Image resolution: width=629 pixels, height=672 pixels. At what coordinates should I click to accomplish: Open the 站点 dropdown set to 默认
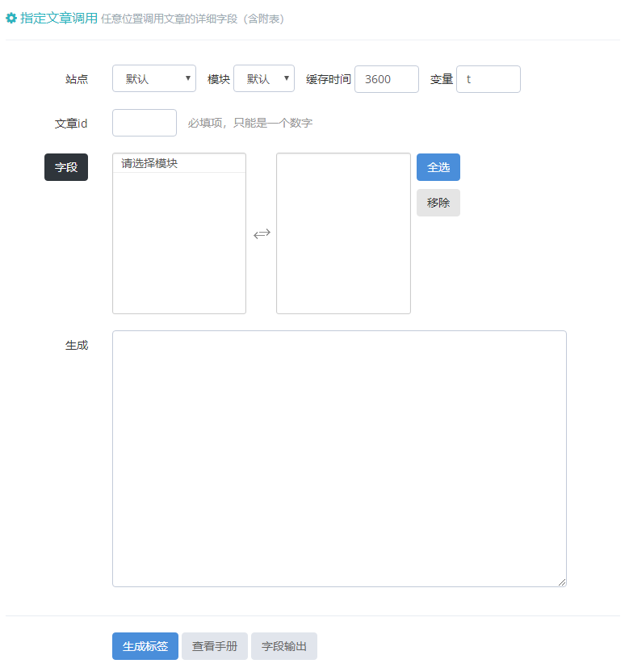(x=154, y=78)
